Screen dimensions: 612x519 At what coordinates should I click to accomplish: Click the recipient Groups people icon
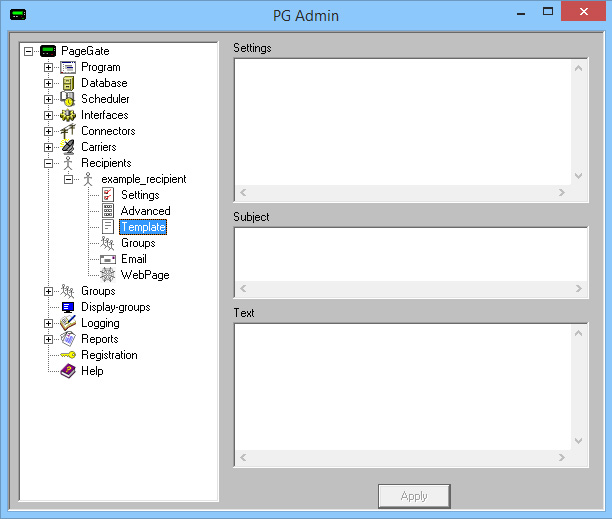(x=107, y=243)
